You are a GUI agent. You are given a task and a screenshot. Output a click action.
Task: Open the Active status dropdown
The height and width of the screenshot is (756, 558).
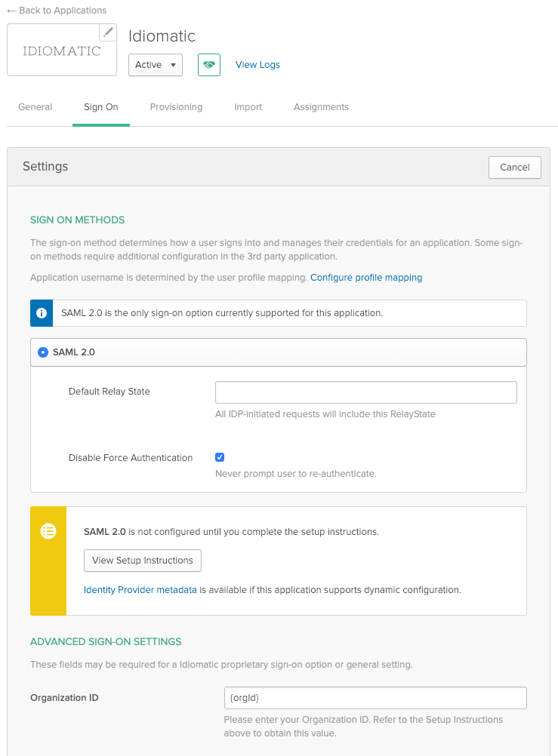[x=156, y=65]
